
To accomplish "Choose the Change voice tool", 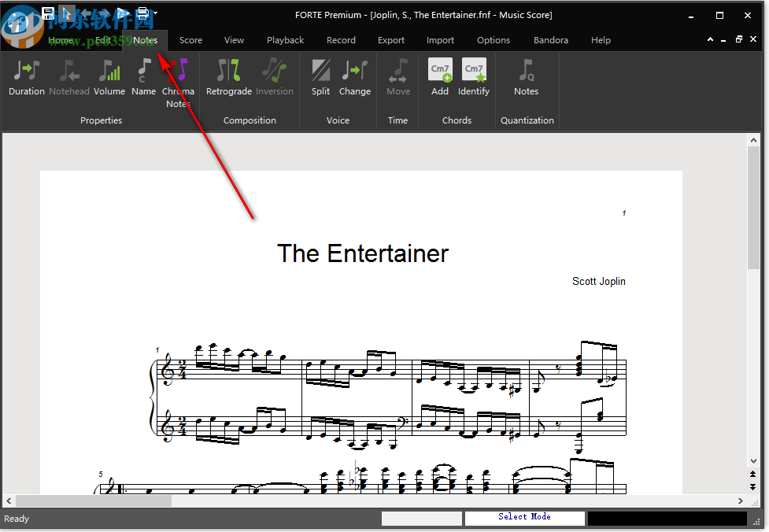I will 354,77.
